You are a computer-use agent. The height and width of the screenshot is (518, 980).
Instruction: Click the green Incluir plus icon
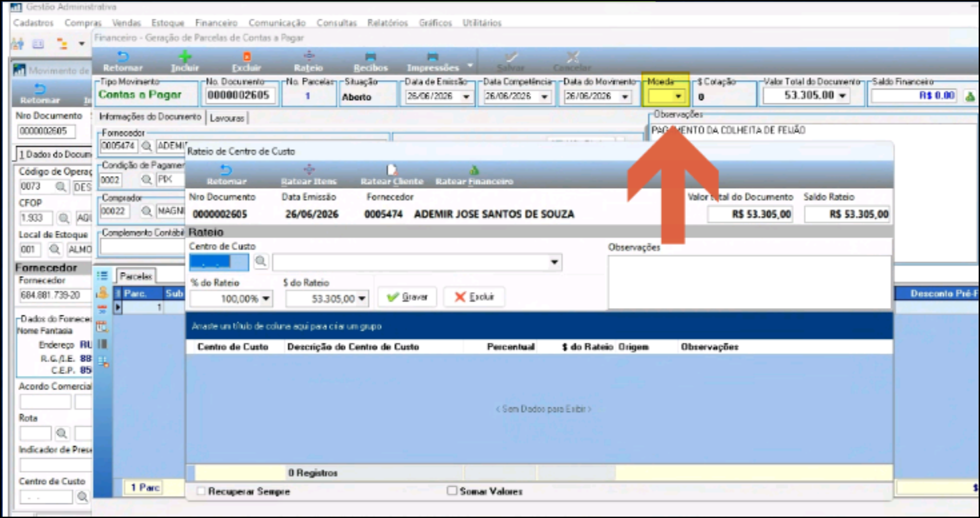coord(185,57)
